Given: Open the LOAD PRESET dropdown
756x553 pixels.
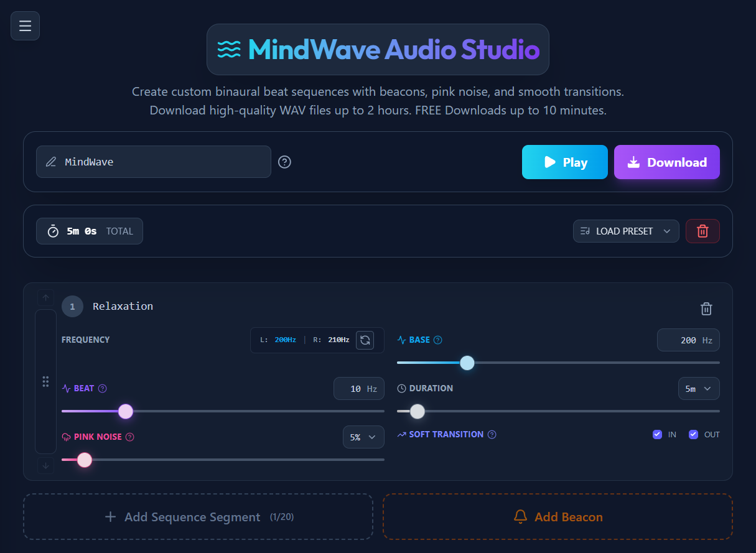Looking at the screenshot, I should coord(626,231).
